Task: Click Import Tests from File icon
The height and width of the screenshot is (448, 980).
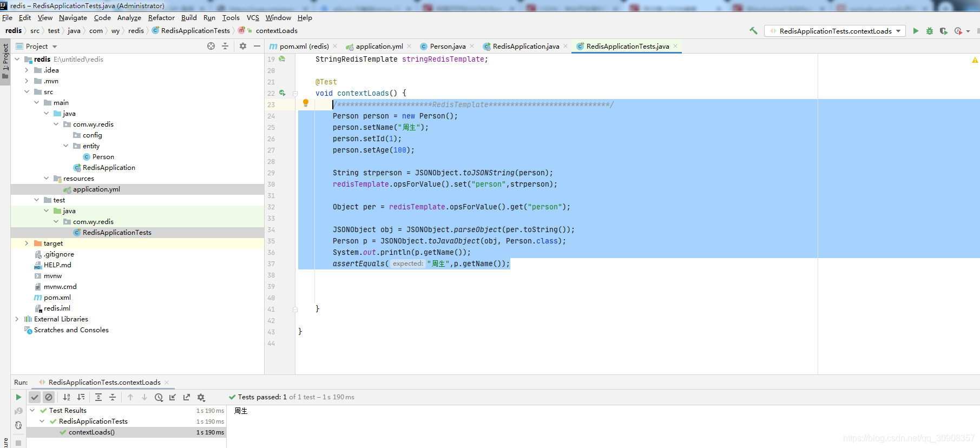Action: point(173,397)
